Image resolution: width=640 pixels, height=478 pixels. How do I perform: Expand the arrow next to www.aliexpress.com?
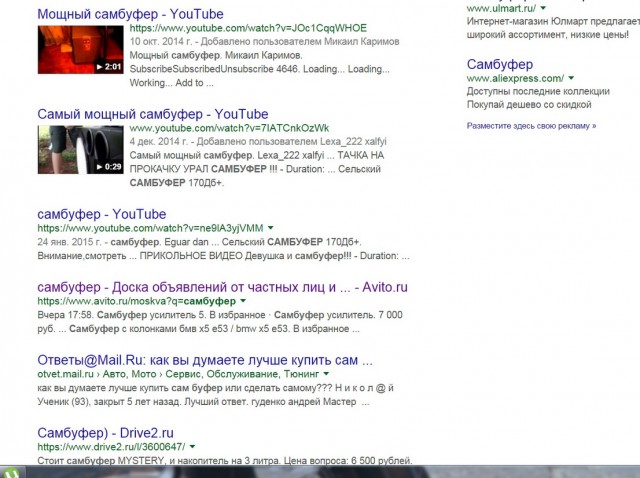point(571,78)
